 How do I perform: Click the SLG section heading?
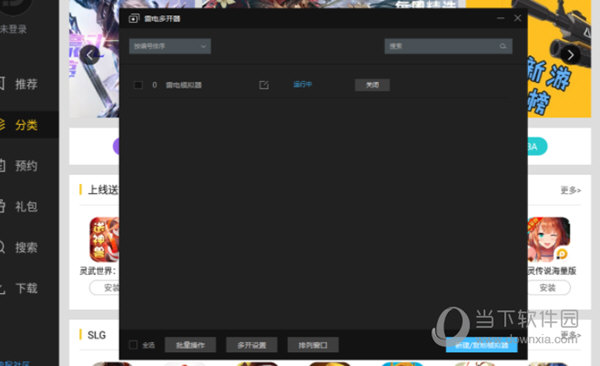(x=96, y=335)
